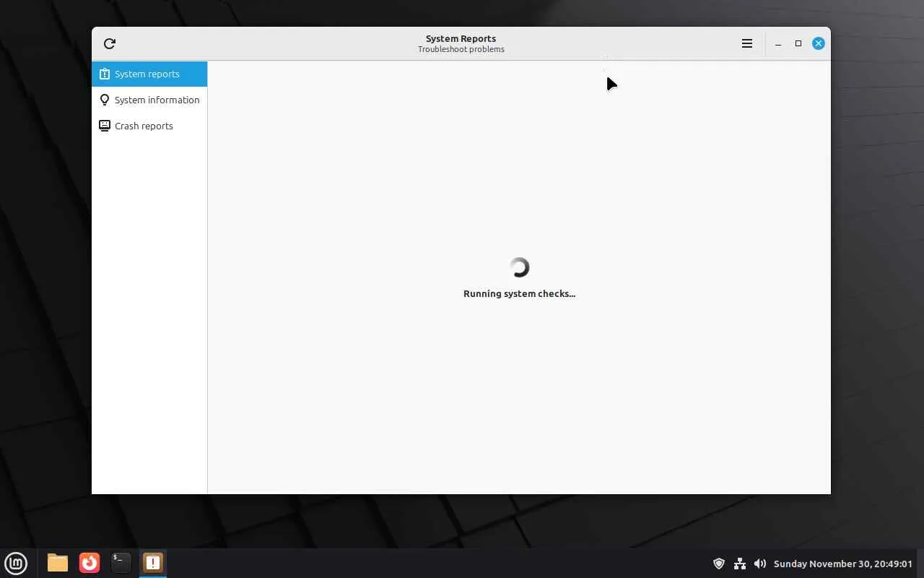Open the volume control tray icon
924x578 pixels.
tap(760, 564)
